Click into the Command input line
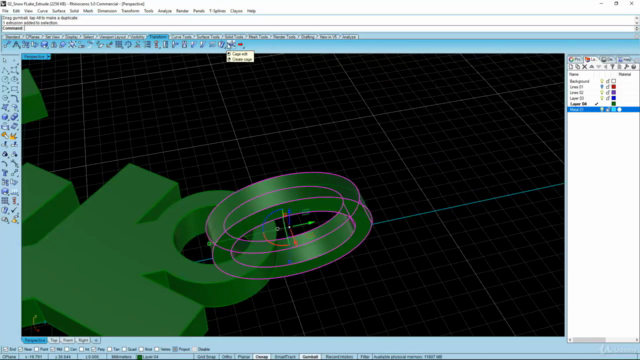640x360 pixels. 329,28
